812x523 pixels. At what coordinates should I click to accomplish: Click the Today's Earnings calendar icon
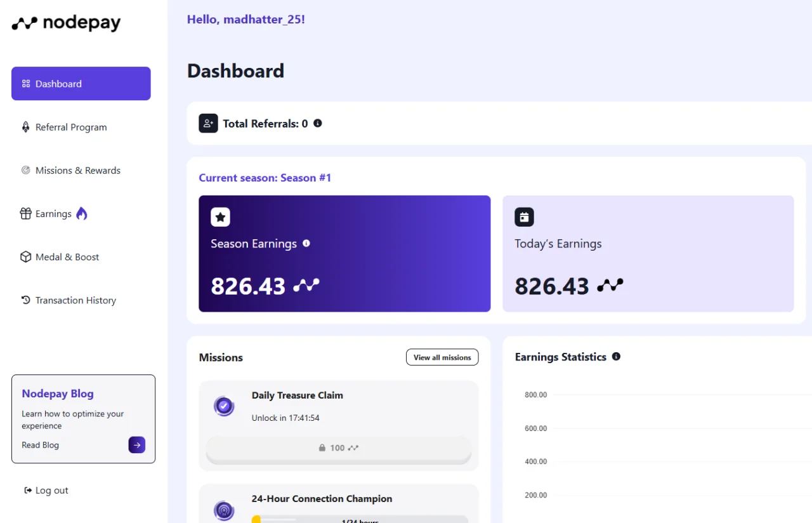click(x=524, y=217)
